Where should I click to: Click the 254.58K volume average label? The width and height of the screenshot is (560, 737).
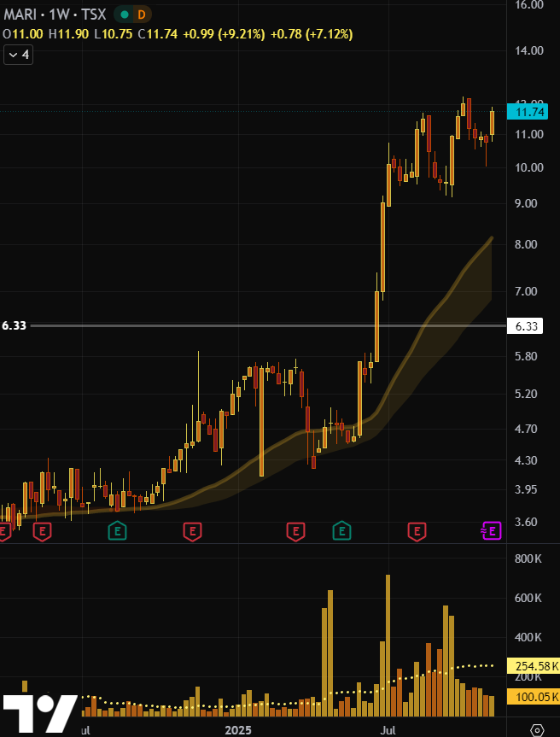(x=534, y=666)
